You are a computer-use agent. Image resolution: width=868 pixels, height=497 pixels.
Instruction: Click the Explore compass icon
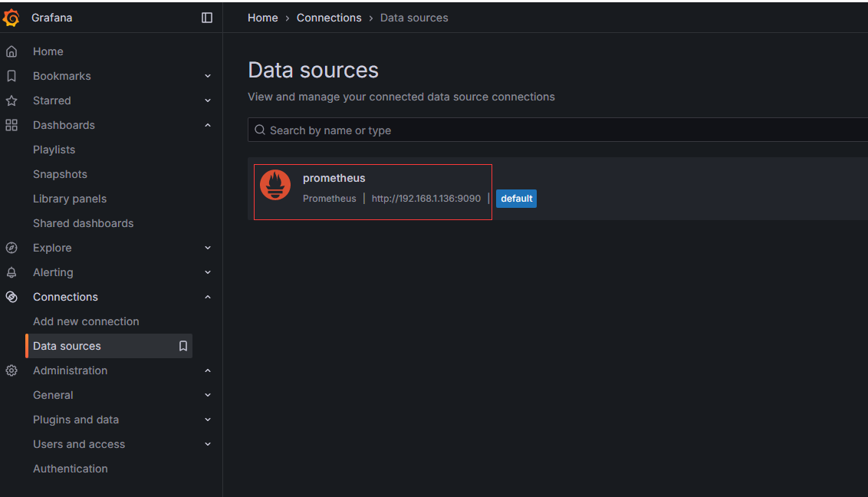pos(12,248)
